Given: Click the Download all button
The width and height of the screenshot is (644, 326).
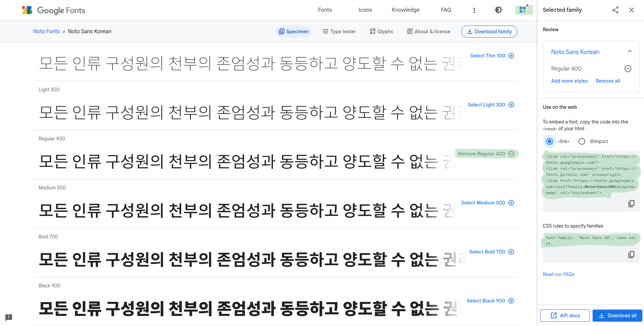Looking at the screenshot, I should [617, 316].
